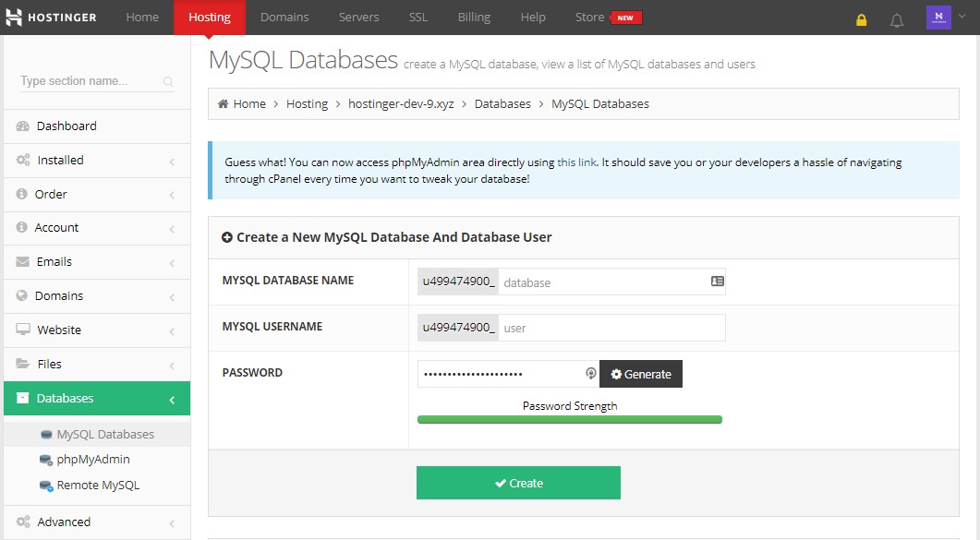Click Home in the breadcrumb
Image resolution: width=980 pixels, height=540 pixels.
pos(249,103)
